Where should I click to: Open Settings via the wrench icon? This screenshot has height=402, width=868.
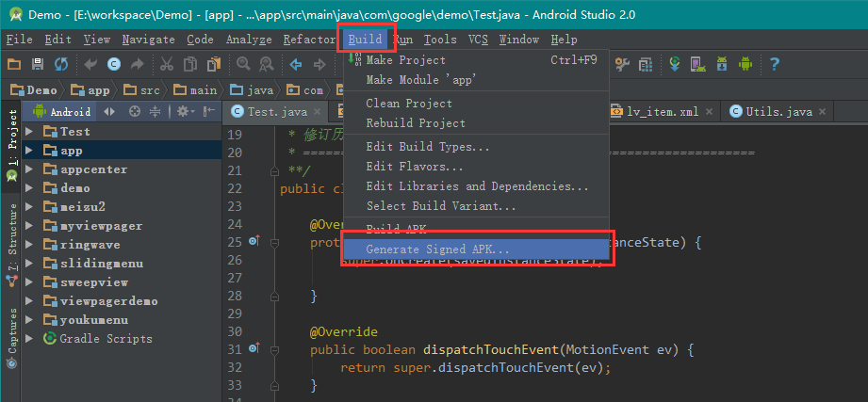click(622, 65)
